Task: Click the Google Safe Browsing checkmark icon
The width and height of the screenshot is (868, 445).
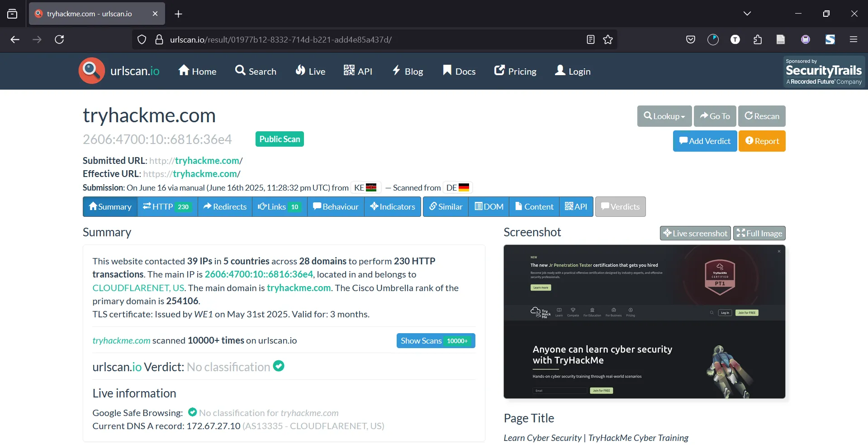Action: [x=192, y=412]
